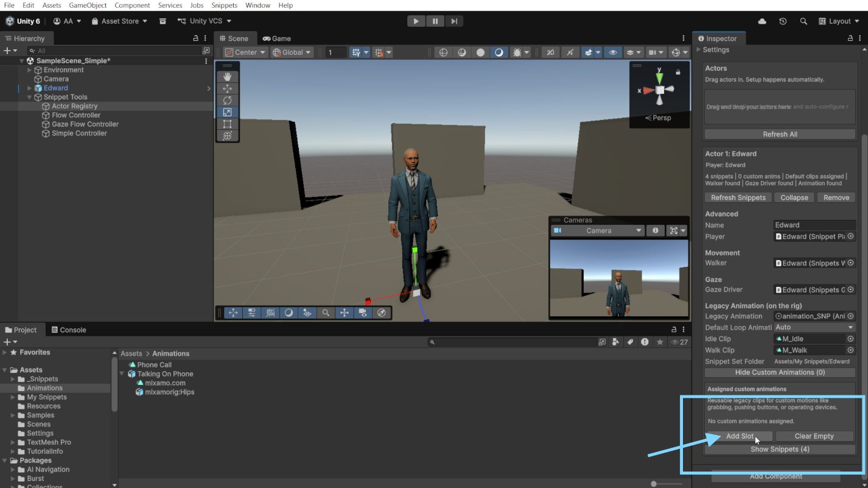Open the Camera selection dropdown in Cameras overlay

(597, 231)
